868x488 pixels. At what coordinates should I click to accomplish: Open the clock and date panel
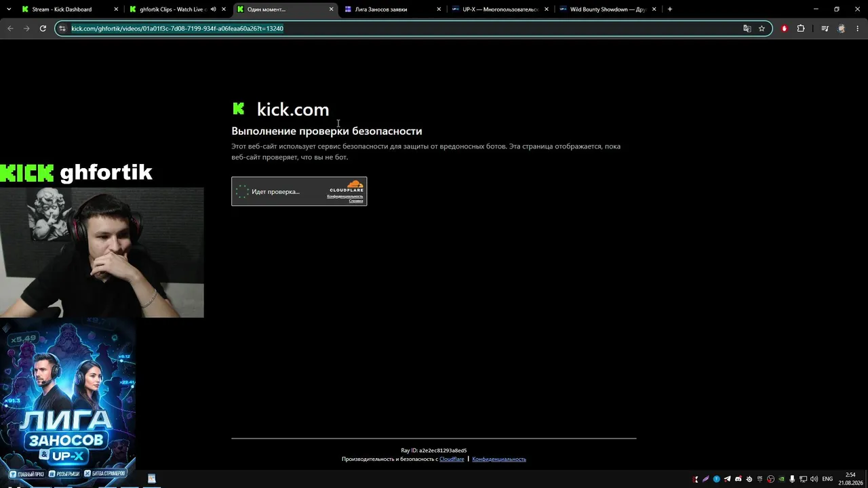[x=850, y=479]
